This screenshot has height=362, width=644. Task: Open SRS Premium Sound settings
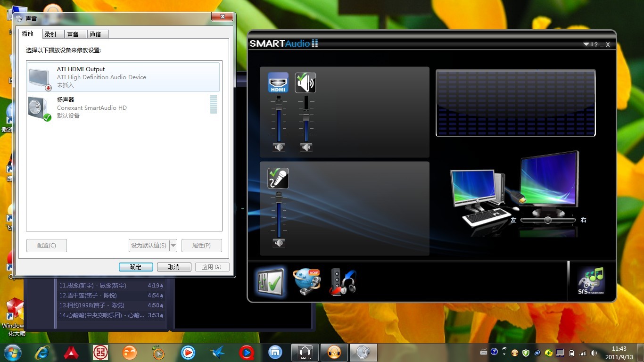point(591,281)
